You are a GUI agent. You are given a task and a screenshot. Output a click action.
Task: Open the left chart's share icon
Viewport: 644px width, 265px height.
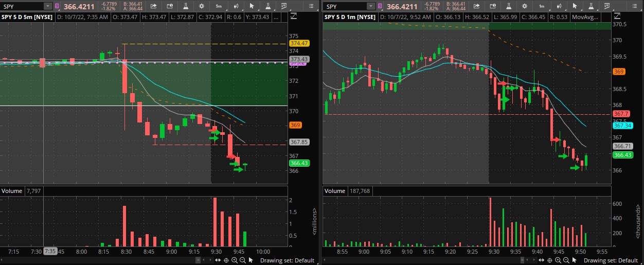(x=153, y=6)
